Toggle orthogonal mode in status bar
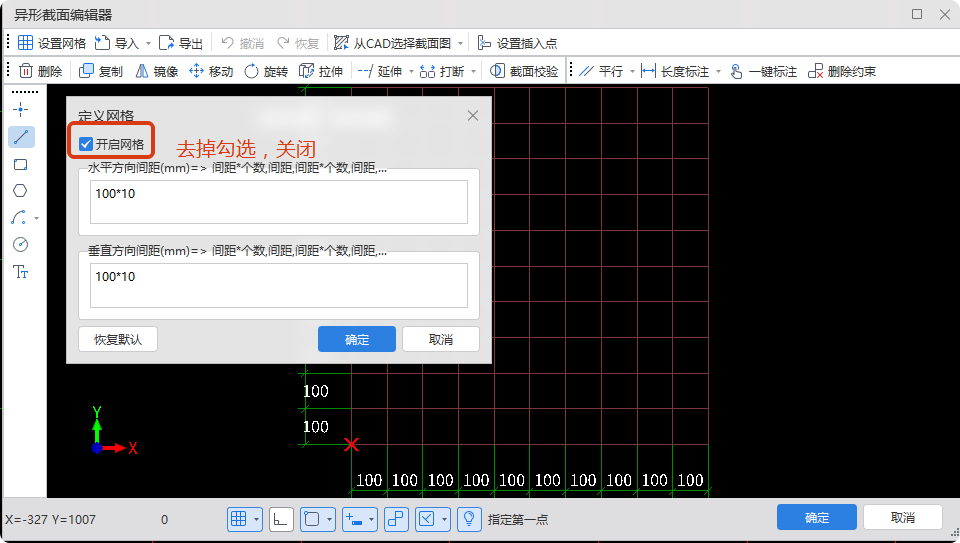The height and width of the screenshot is (543, 960). [x=281, y=519]
